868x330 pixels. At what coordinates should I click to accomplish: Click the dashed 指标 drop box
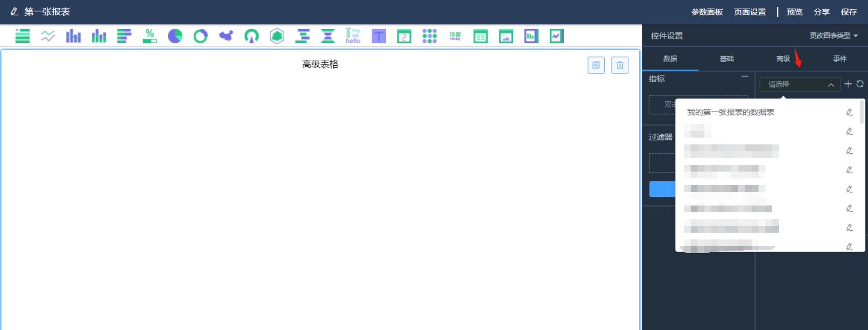[x=663, y=105]
